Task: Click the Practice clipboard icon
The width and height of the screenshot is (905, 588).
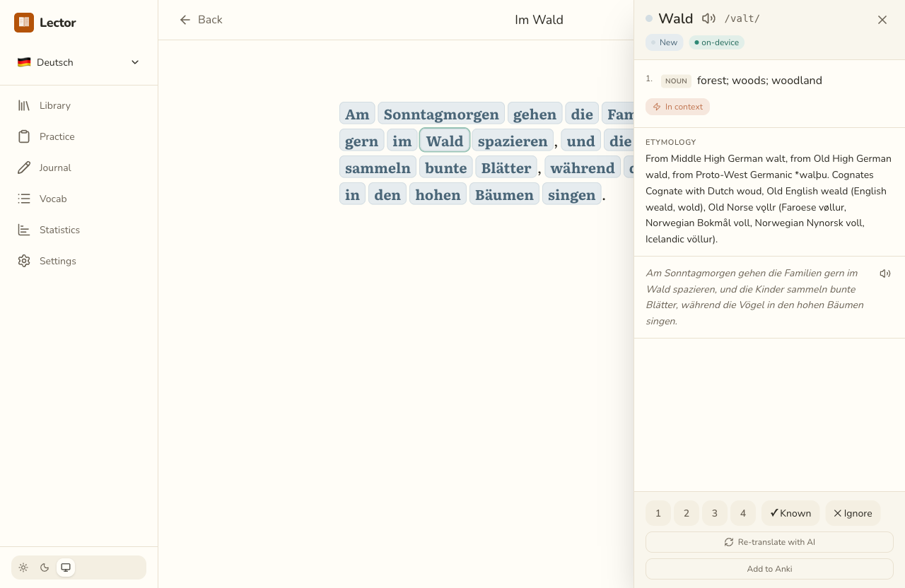Action: [x=24, y=136]
